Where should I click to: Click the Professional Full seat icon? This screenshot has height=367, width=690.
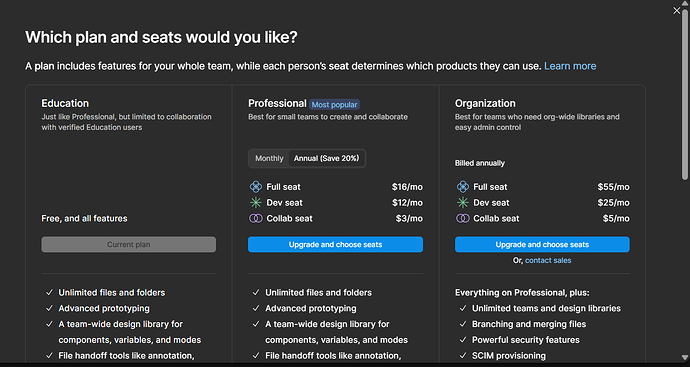(256, 187)
